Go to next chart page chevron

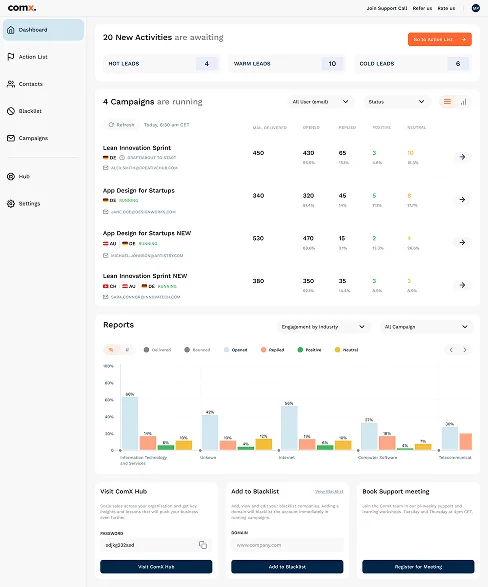(x=465, y=350)
